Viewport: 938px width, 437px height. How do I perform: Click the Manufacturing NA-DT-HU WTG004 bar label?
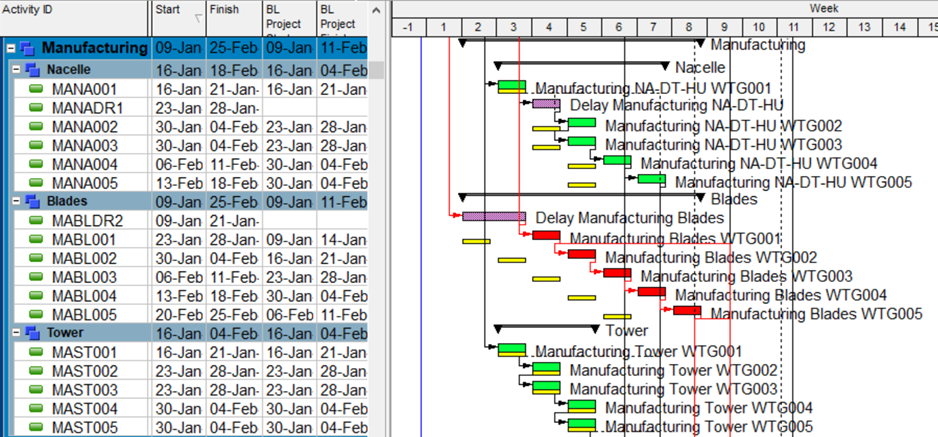coord(759,163)
